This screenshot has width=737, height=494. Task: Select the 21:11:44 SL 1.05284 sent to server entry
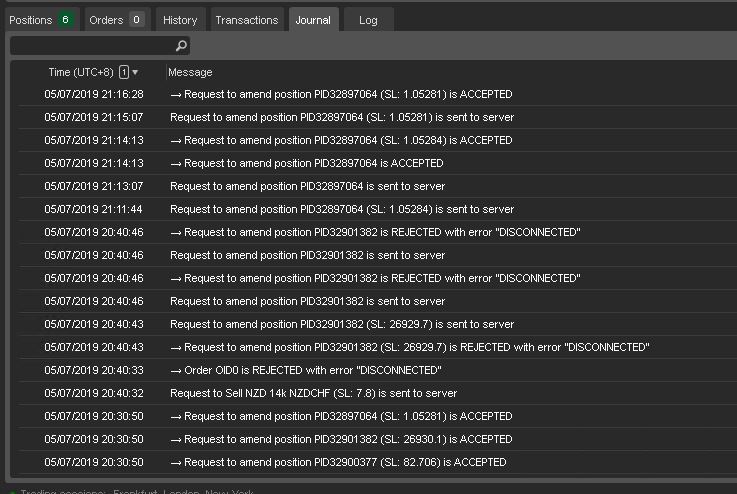[378, 210]
